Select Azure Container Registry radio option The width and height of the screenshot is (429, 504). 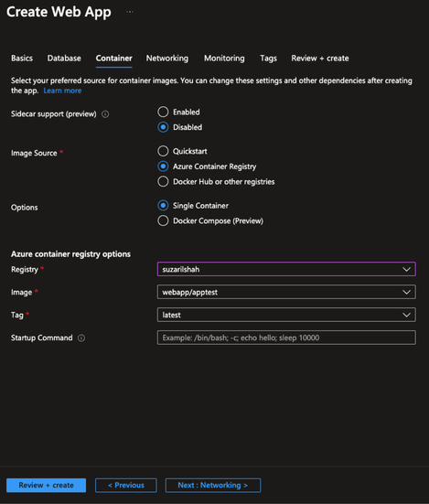coord(163,166)
